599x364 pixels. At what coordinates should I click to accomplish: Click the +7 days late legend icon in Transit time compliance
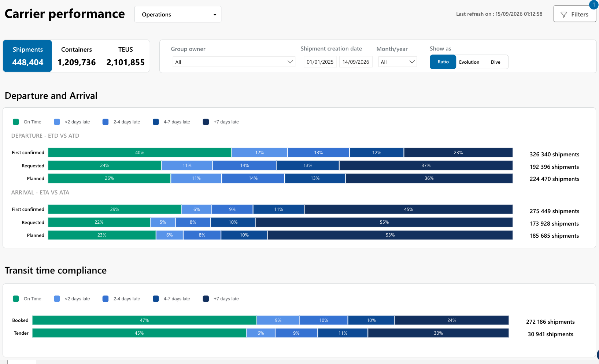point(206,299)
